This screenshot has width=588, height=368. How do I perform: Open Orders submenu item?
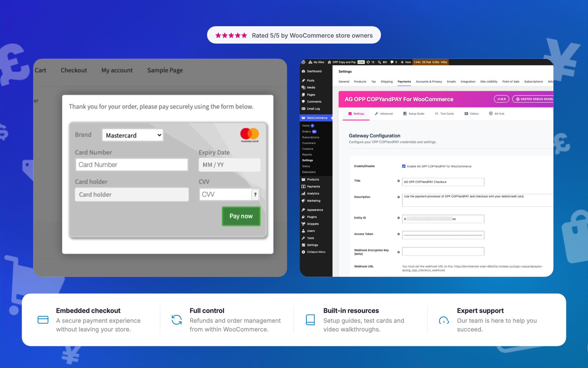(306, 131)
